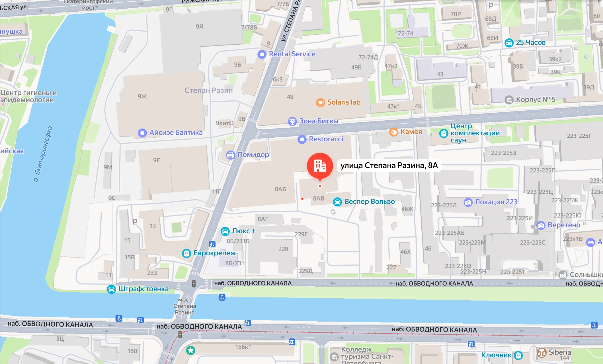The height and width of the screenshot is (364, 603).
Task: Select the Локация 223 camera icon
Action: click(468, 202)
